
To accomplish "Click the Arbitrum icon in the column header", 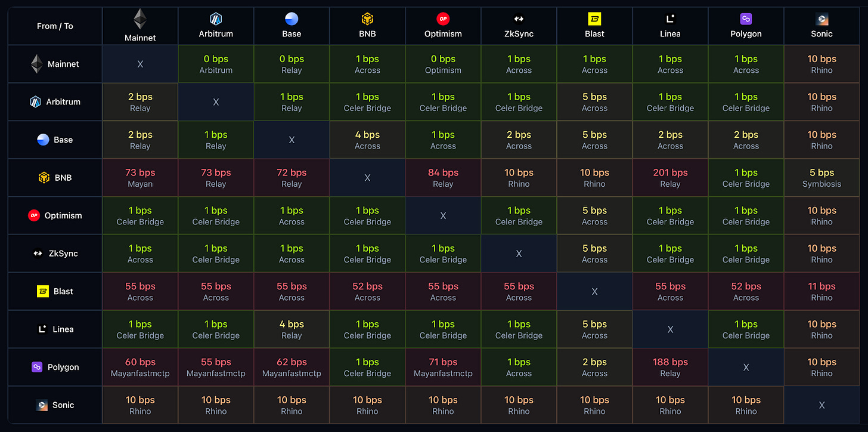I will coord(216,19).
